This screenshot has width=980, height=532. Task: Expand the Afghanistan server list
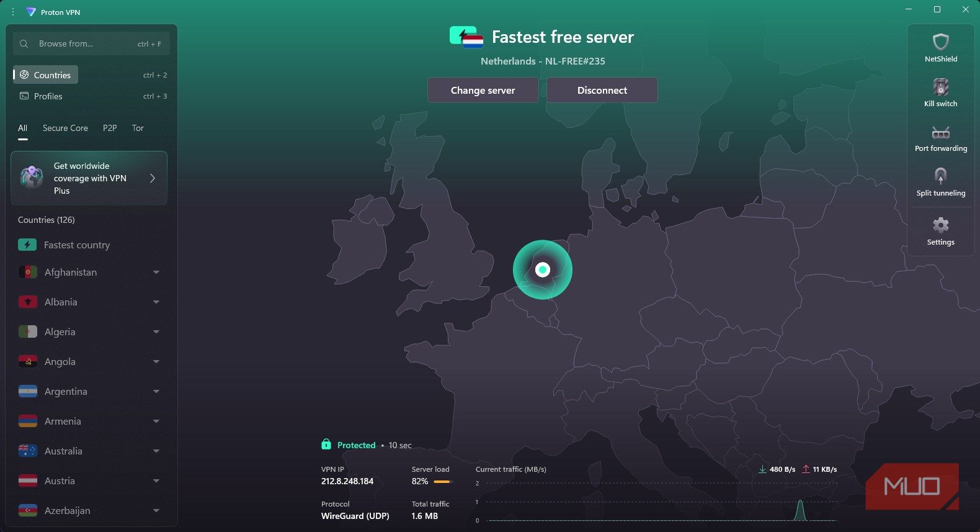point(156,272)
